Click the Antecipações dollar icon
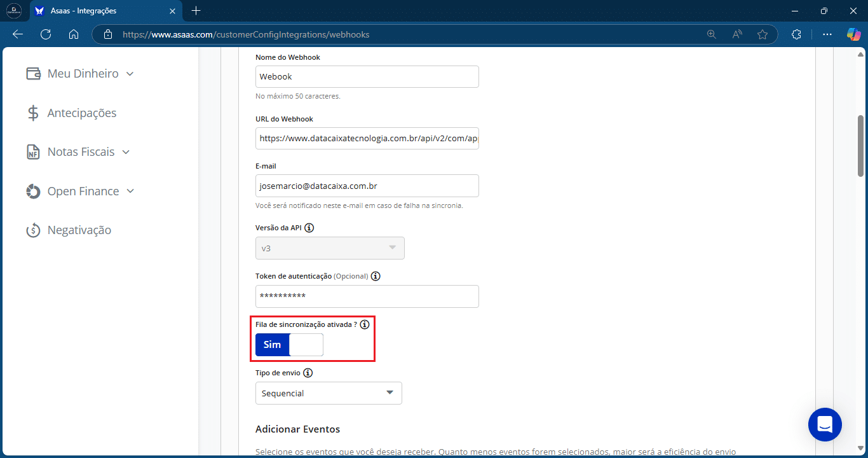Viewport: 868px width, 458px height. point(34,113)
